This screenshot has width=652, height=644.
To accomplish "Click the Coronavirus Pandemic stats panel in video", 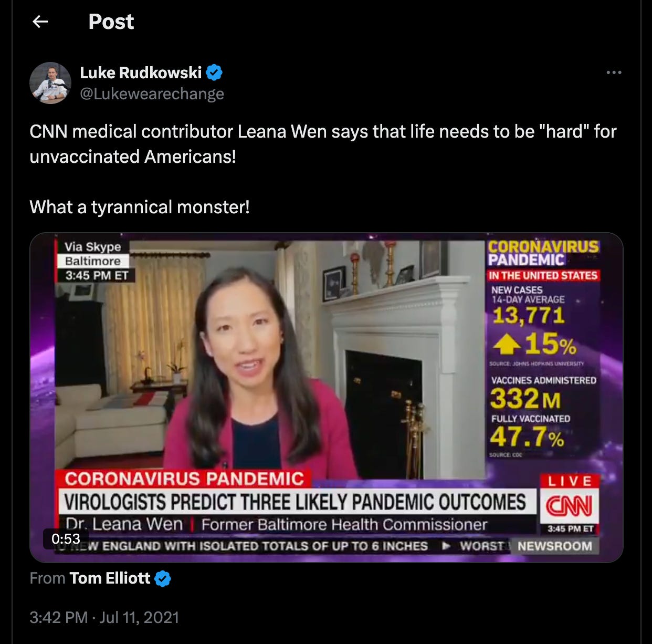I will click(x=543, y=349).
